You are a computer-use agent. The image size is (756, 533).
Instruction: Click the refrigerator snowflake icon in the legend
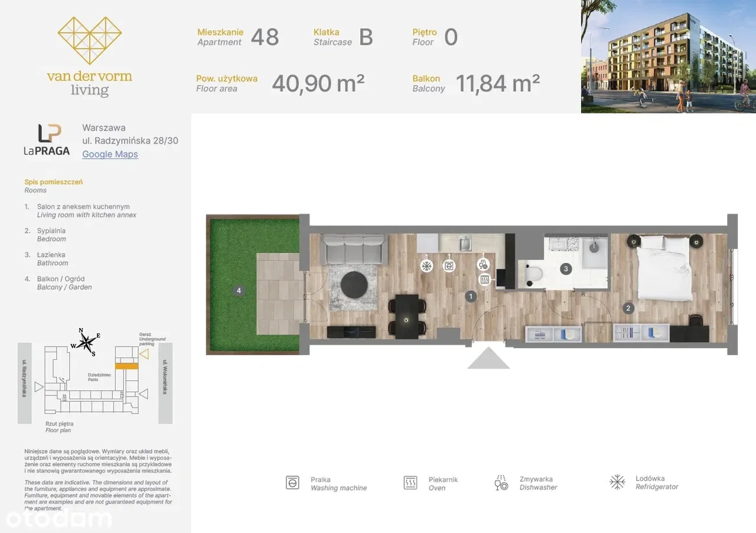617,482
